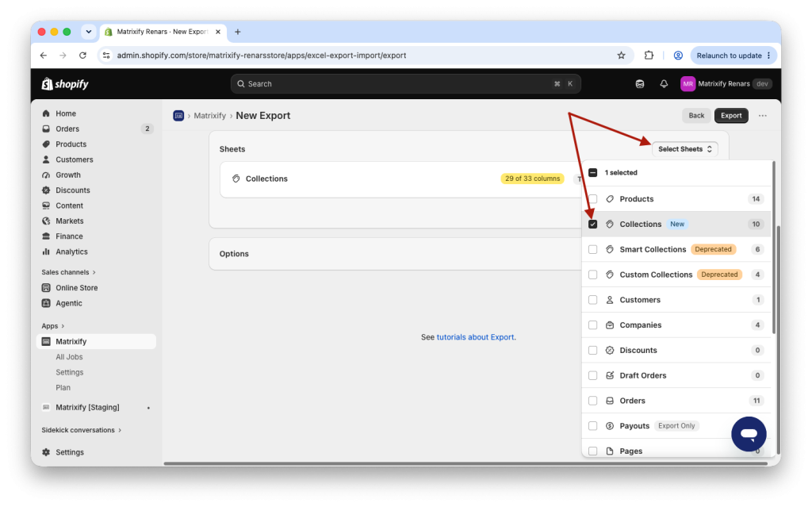
Task: Open the live chat bubble
Action: point(749,434)
